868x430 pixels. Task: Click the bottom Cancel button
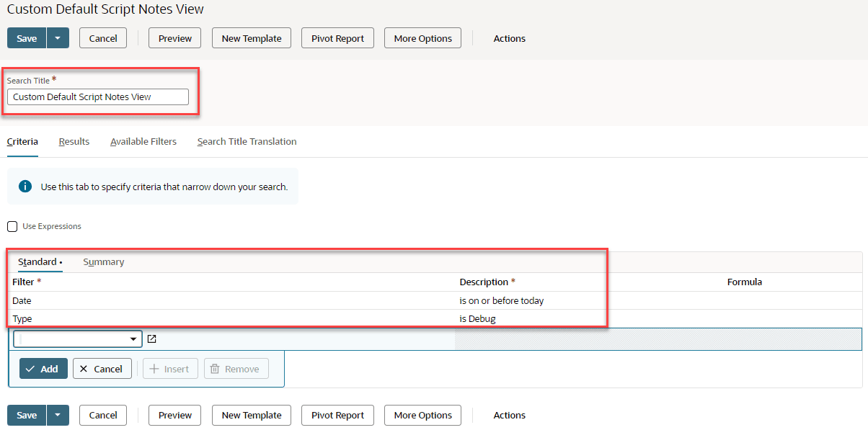coord(103,415)
